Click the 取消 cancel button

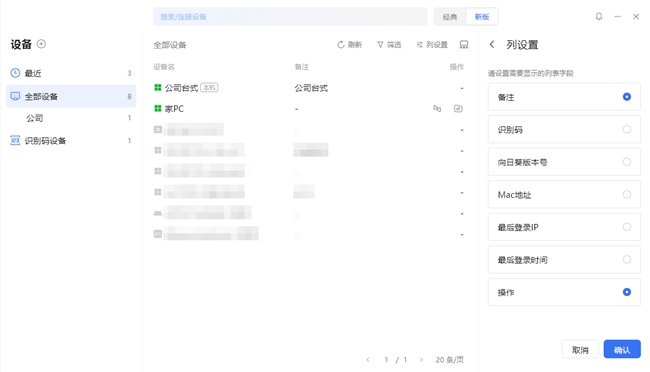click(x=580, y=350)
